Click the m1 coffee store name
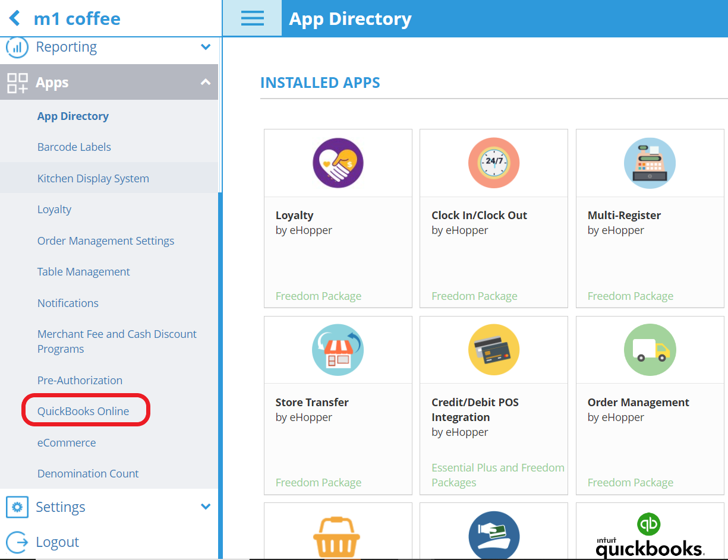The image size is (728, 560). [77, 18]
